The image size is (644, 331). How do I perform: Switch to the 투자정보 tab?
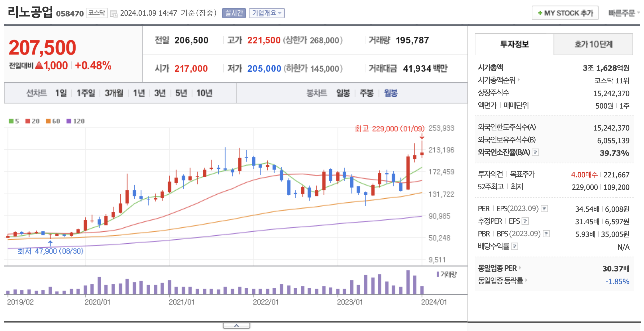point(514,44)
